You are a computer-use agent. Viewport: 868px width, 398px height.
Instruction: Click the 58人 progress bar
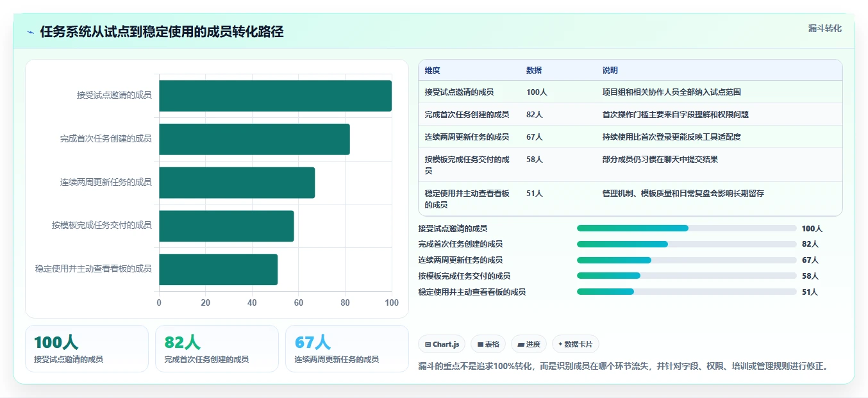coord(687,276)
